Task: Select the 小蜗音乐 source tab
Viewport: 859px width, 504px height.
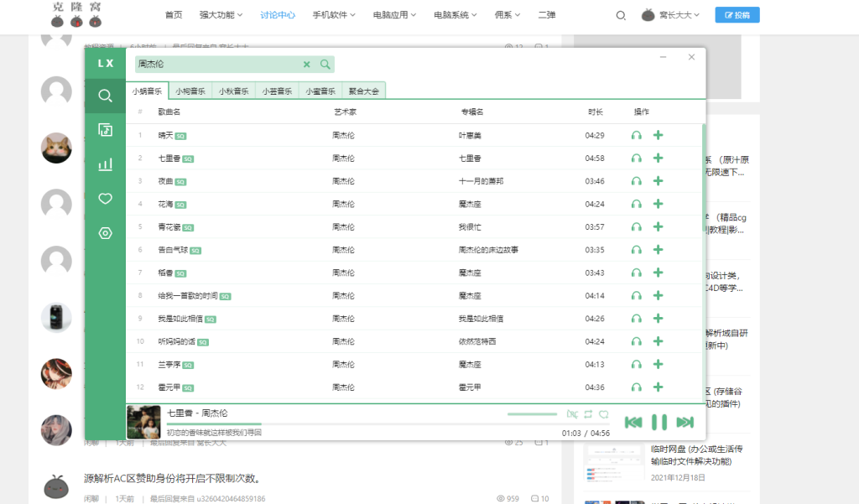Action: click(x=147, y=91)
